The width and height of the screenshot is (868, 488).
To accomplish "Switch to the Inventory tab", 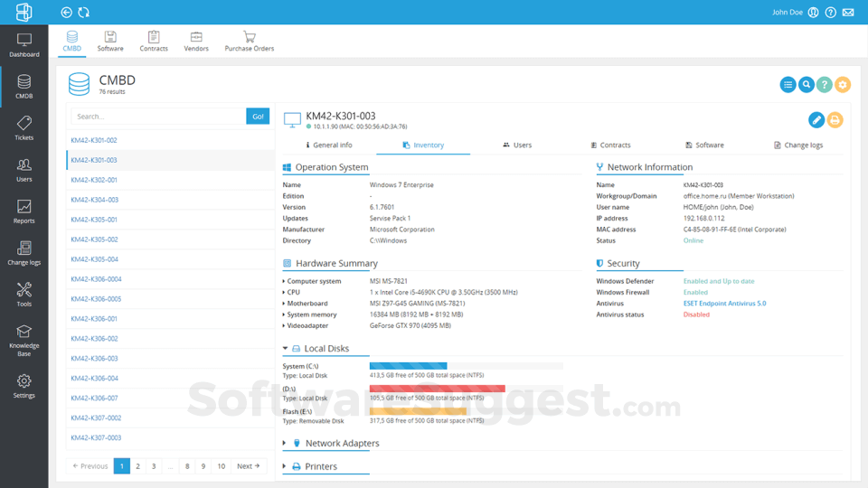I will click(423, 145).
